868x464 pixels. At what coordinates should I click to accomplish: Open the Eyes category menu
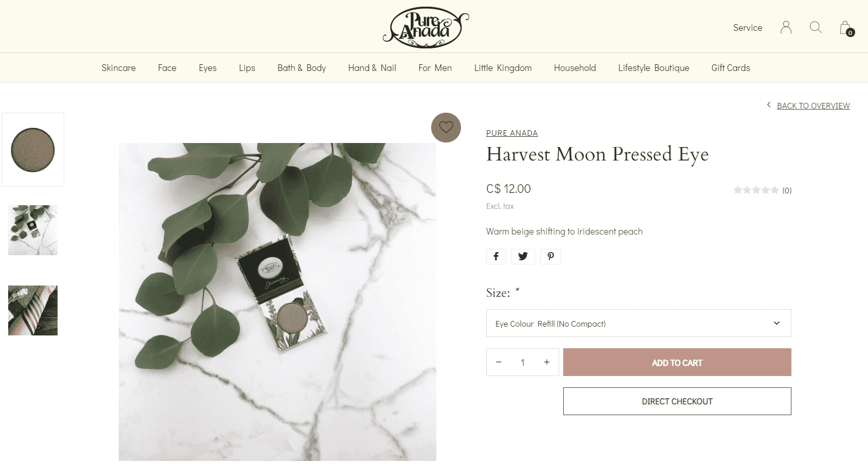208,68
